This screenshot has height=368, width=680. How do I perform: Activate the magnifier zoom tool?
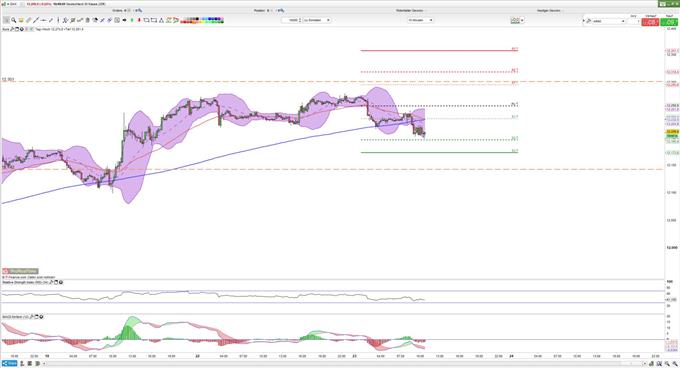(x=13, y=20)
